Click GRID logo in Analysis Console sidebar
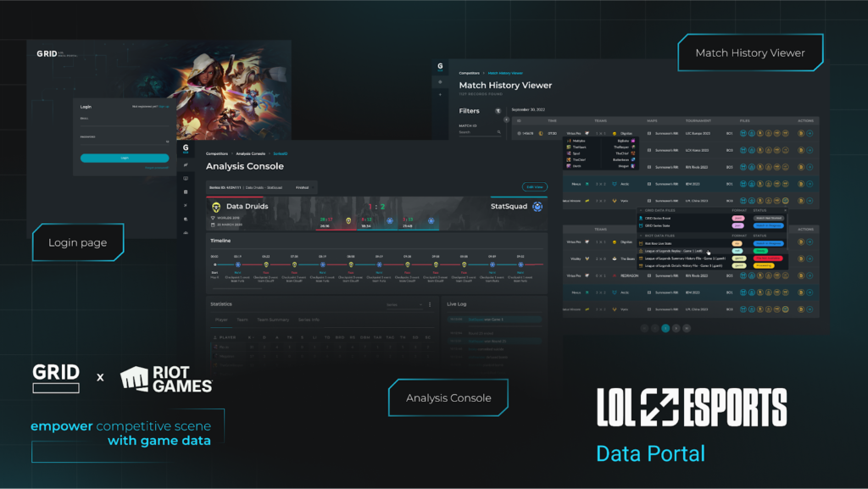Viewport: 868px width, 489px height. 186,147
